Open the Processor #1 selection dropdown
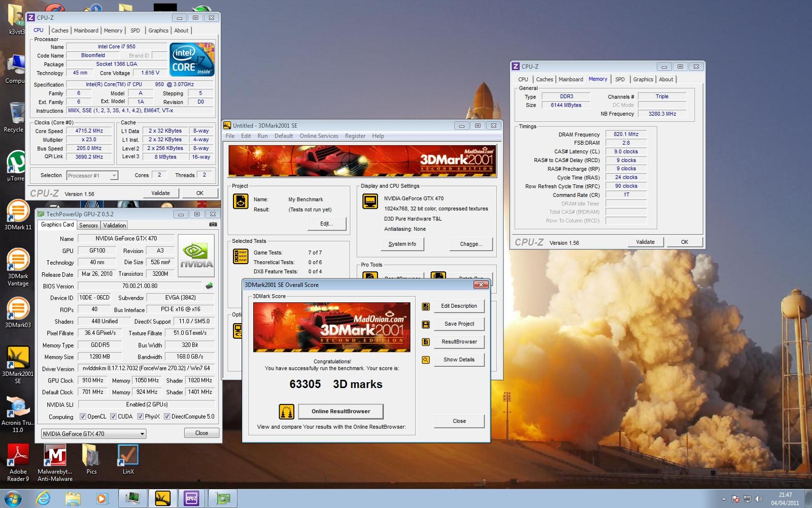The height and width of the screenshot is (508, 812). coord(92,176)
